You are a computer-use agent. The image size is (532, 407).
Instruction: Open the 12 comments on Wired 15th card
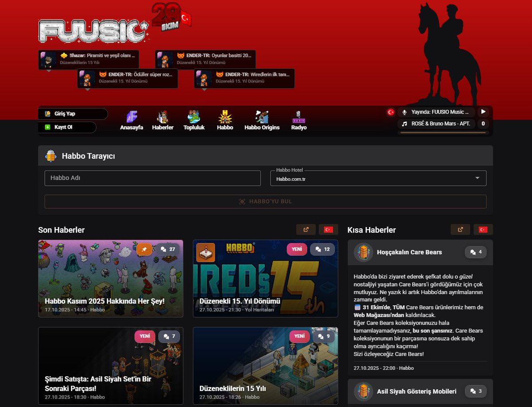click(x=322, y=250)
